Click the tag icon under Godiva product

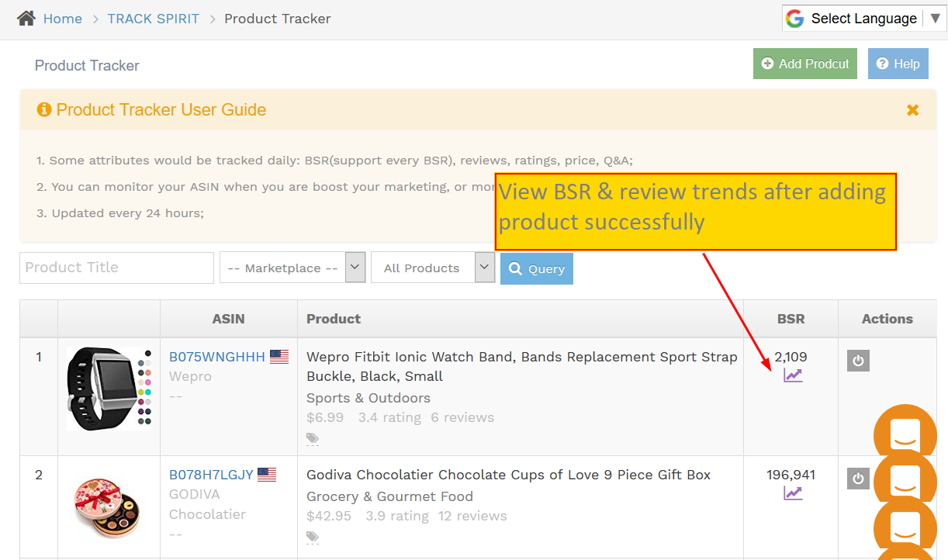pos(313,537)
